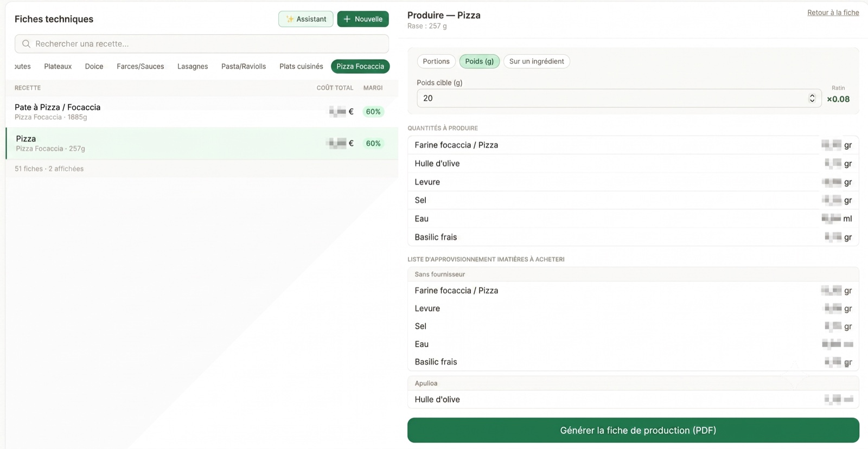This screenshot has height=449, width=868.
Task: Click Farine focaccia / Pizza in the supply list
Action: pyautogui.click(x=633, y=291)
